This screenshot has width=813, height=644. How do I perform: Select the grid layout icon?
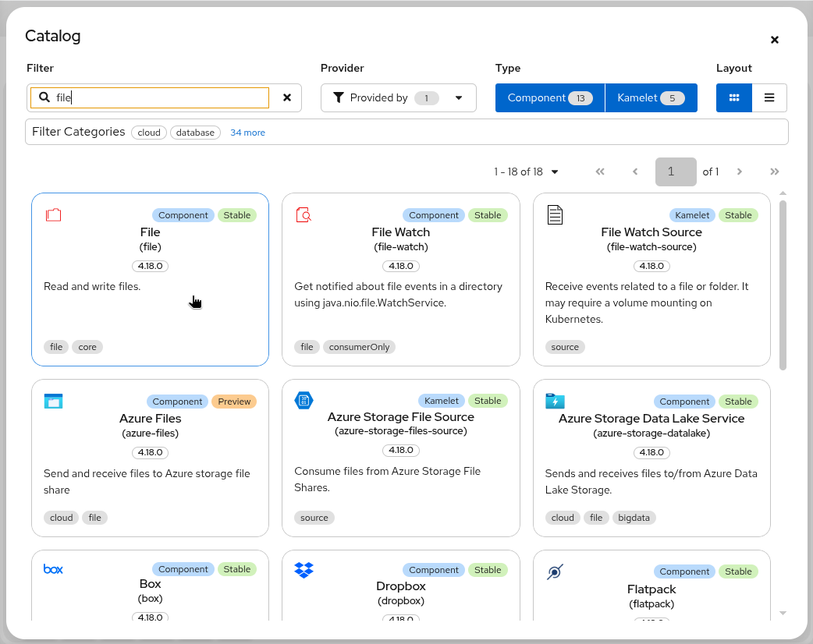point(733,97)
